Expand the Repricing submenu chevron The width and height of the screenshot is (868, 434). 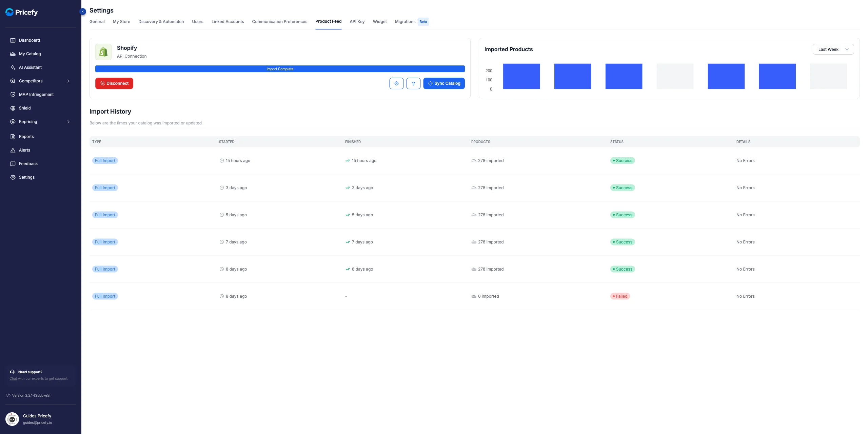(68, 122)
